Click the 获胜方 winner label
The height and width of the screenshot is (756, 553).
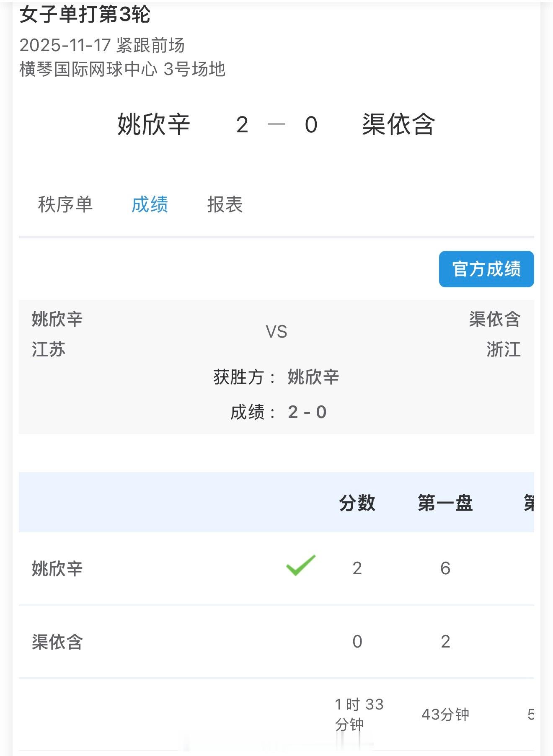click(244, 377)
